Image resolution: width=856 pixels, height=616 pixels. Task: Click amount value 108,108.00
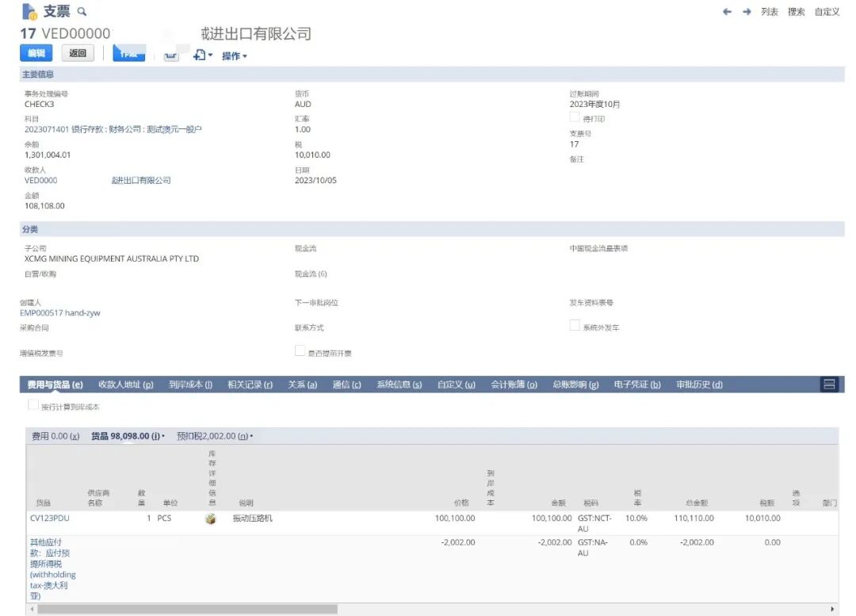pyautogui.click(x=44, y=206)
